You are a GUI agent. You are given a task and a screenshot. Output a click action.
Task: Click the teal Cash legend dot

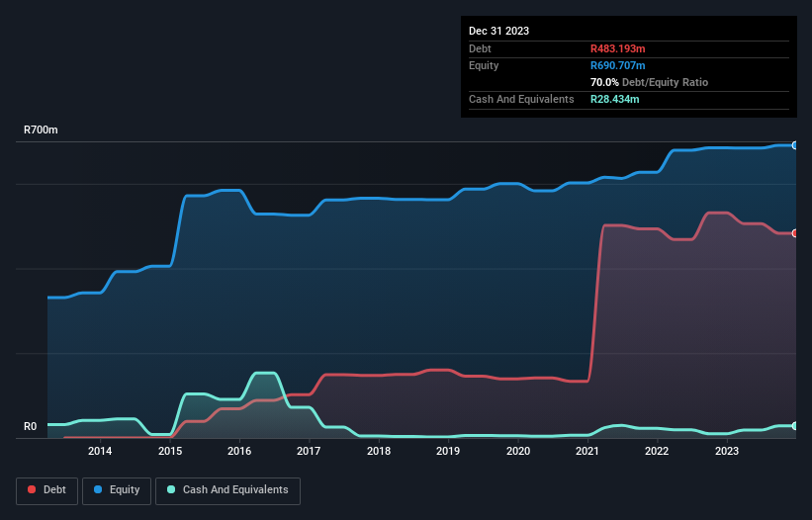171,489
